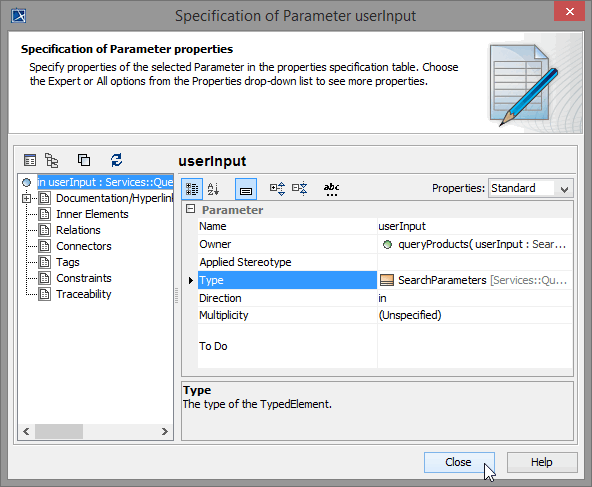Select the Constraints tree item
This screenshot has width=592, height=487.
(84, 278)
